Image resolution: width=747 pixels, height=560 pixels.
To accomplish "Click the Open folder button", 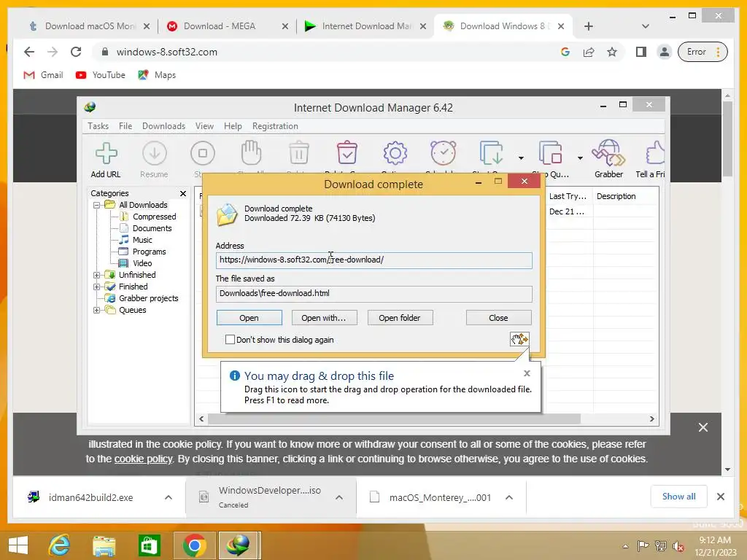I will coord(400,318).
